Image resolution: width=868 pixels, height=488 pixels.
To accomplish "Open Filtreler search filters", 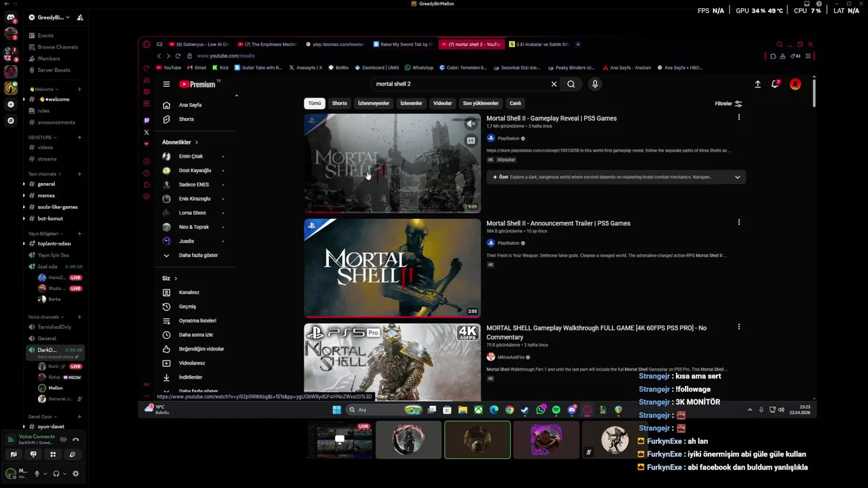I will click(x=728, y=104).
